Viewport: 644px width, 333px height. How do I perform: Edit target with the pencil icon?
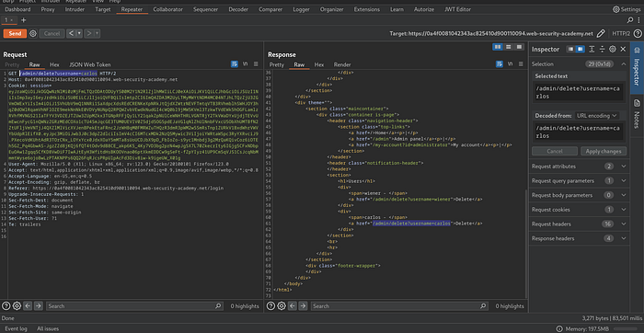tap(601, 34)
